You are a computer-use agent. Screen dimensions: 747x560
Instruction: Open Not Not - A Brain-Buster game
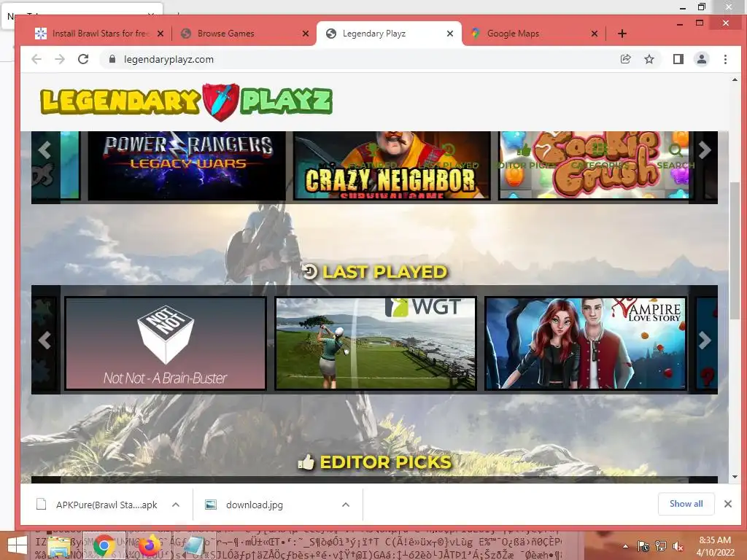tap(166, 343)
